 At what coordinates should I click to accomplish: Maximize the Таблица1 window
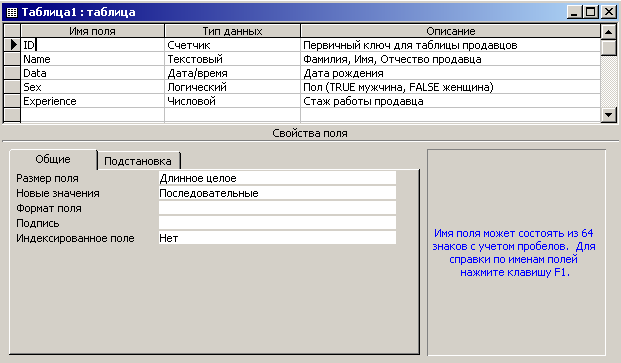(591, 12)
